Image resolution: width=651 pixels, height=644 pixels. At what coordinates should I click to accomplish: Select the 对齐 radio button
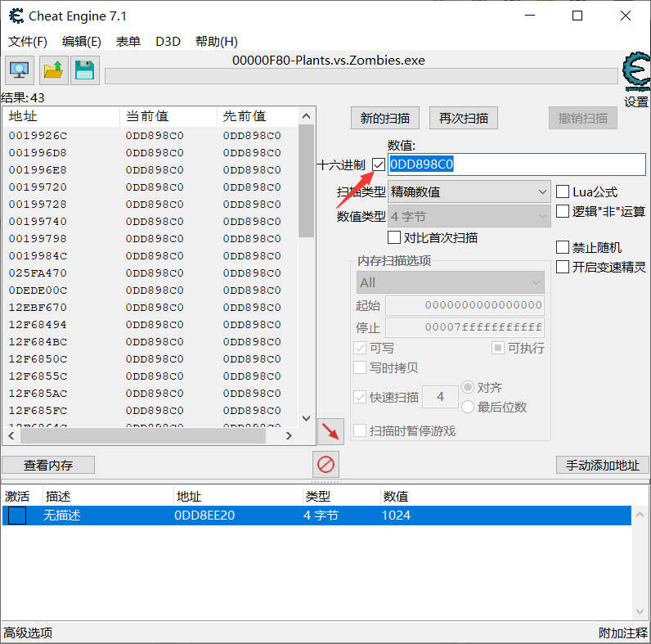[x=468, y=387]
